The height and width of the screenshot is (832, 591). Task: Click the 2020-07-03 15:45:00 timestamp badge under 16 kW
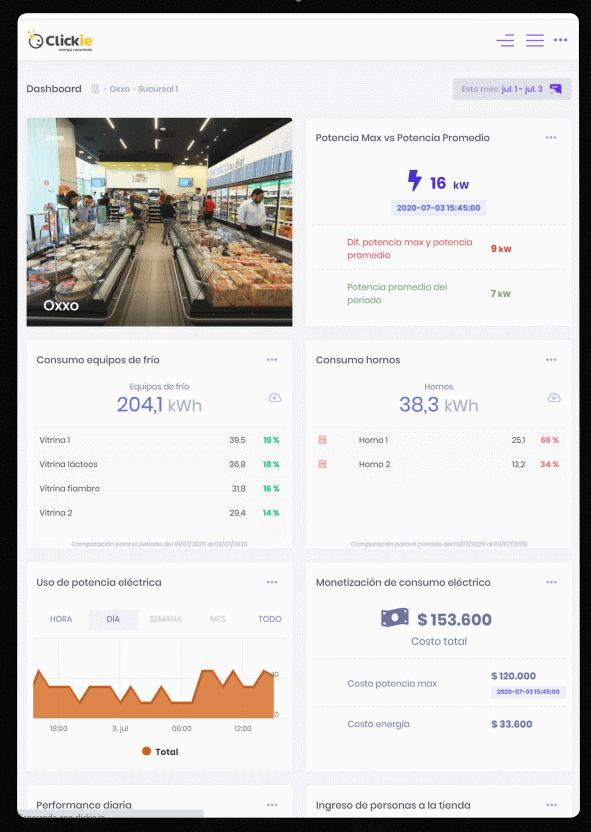[x=439, y=208]
